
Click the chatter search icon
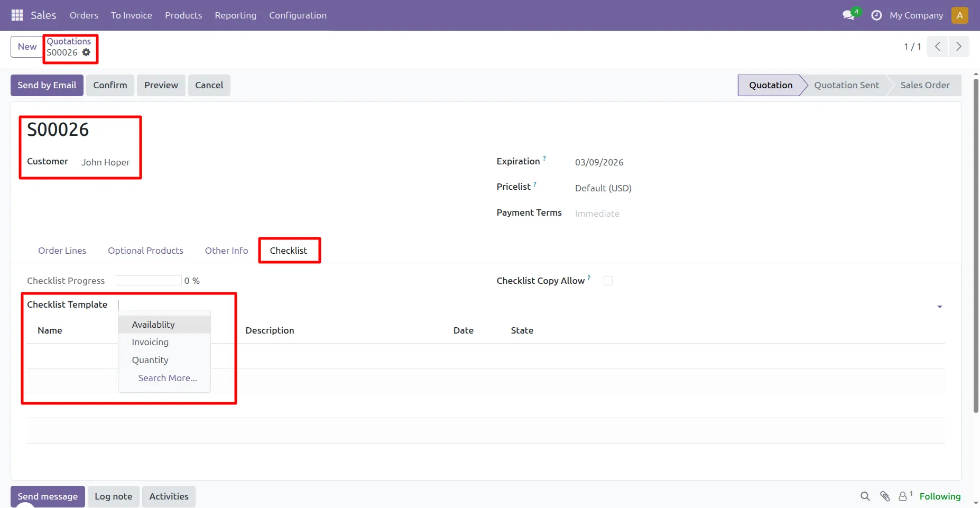[x=865, y=496]
